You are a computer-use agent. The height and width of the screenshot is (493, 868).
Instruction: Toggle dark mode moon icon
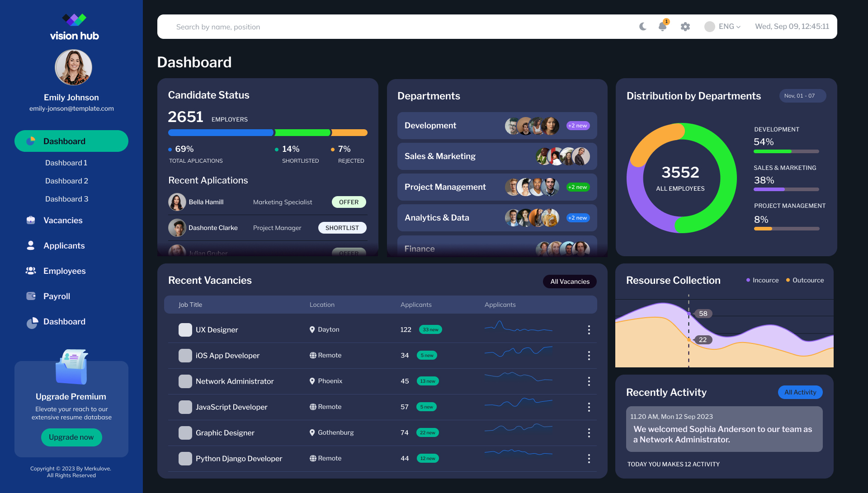pos(643,27)
